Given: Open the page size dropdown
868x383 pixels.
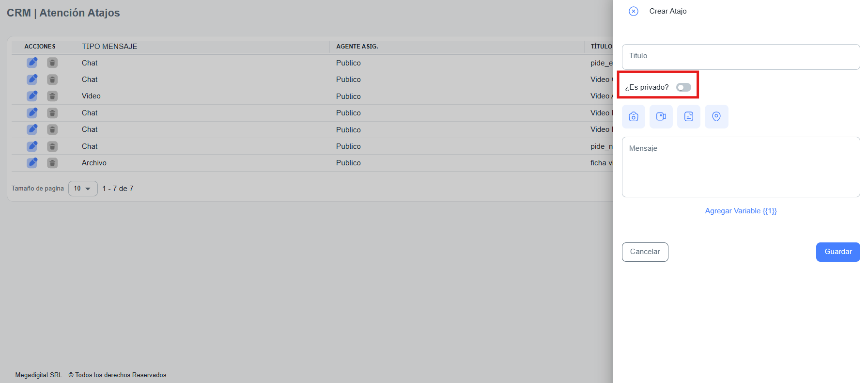Looking at the screenshot, I should point(83,189).
